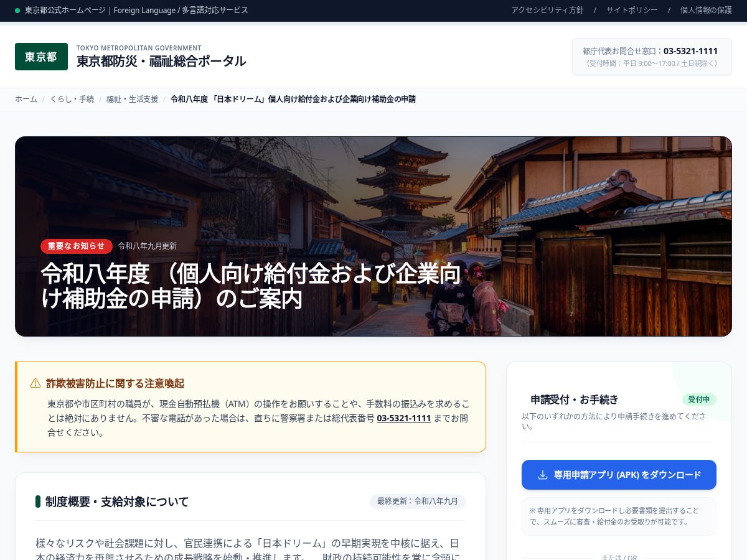Viewport: 747px width, 560px height.
Task: Go to 福祉・生活支援 in the breadcrumb
Action: (132, 99)
